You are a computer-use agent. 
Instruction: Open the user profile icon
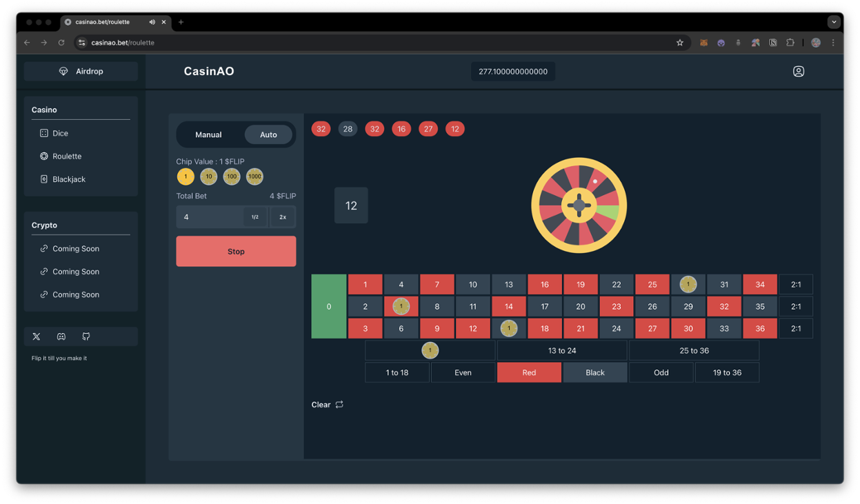pyautogui.click(x=798, y=71)
